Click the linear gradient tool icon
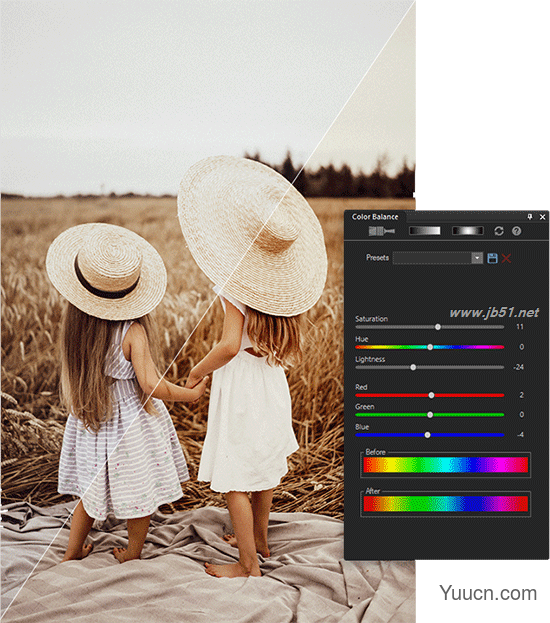The width and height of the screenshot is (550, 623). pos(425,231)
